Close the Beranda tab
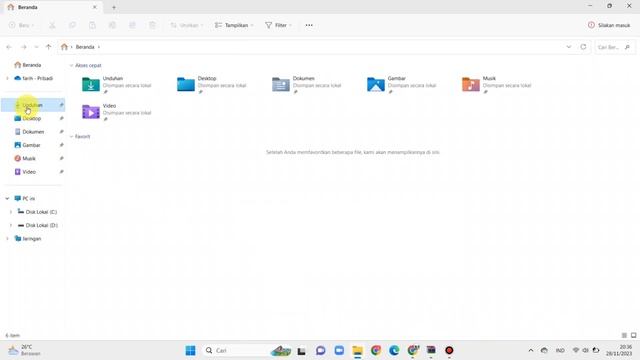The width and height of the screenshot is (640, 360). 95,7
